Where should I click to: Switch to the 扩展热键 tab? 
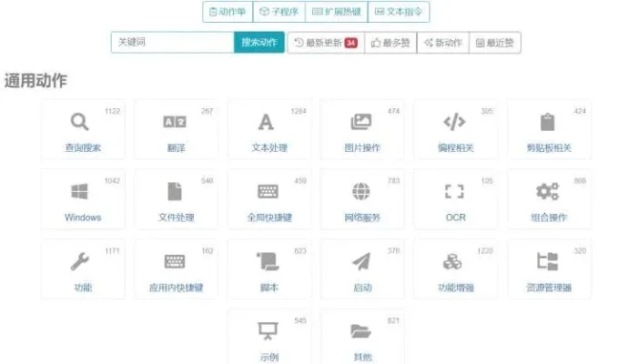(337, 12)
